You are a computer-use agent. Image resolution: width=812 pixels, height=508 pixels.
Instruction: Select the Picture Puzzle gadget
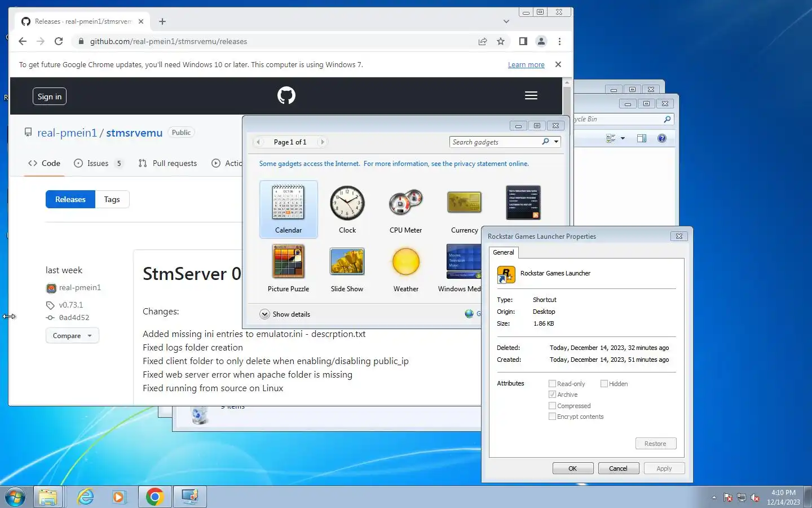tap(288, 268)
